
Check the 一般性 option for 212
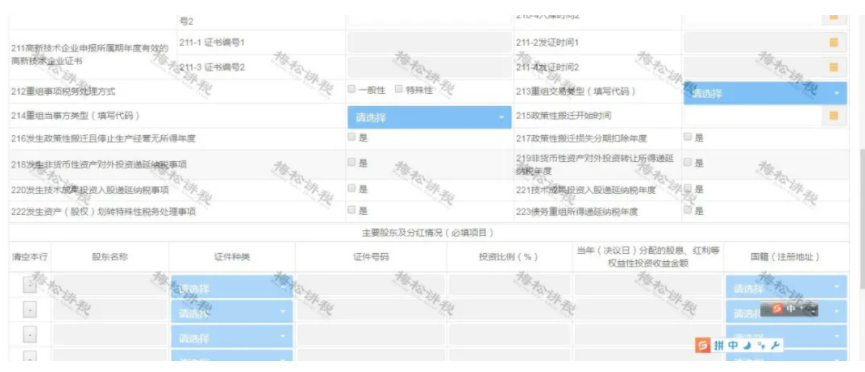(x=351, y=89)
